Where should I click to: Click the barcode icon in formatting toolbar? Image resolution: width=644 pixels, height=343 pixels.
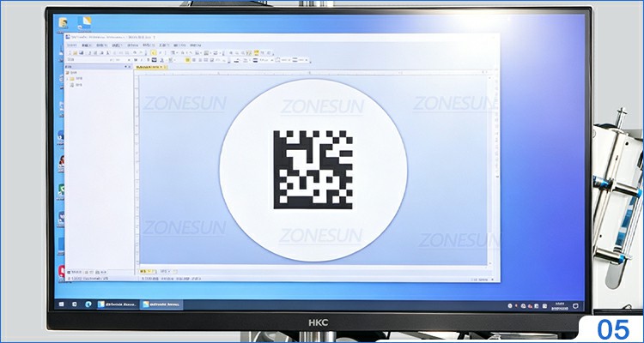tap(154, 60)
